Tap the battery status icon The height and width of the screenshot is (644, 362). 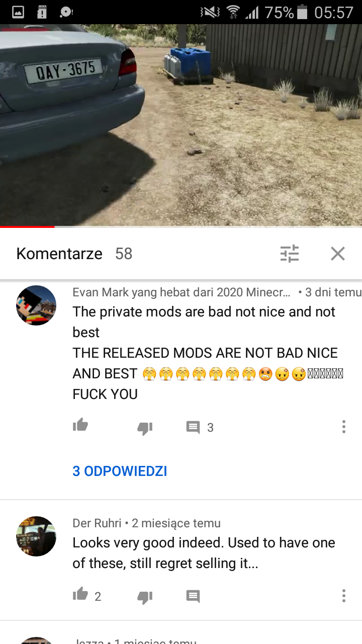(x=302, y=12)
